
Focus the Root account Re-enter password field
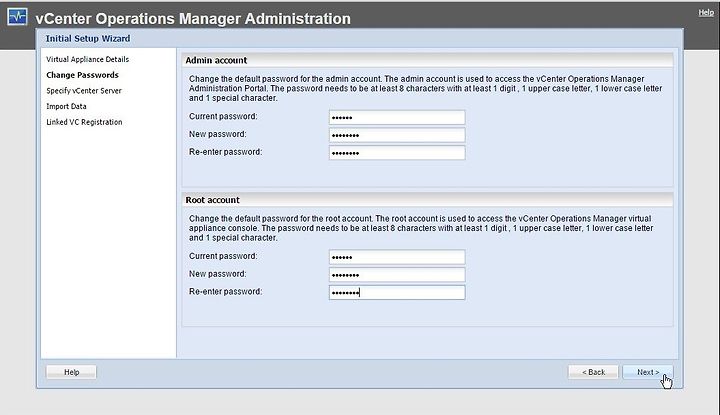tap(397, 292)
